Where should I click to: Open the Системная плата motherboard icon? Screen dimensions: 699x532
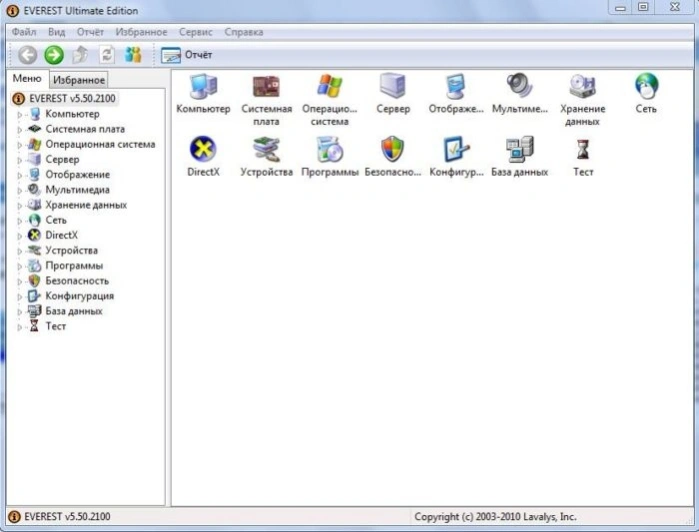tap(266, 86)
